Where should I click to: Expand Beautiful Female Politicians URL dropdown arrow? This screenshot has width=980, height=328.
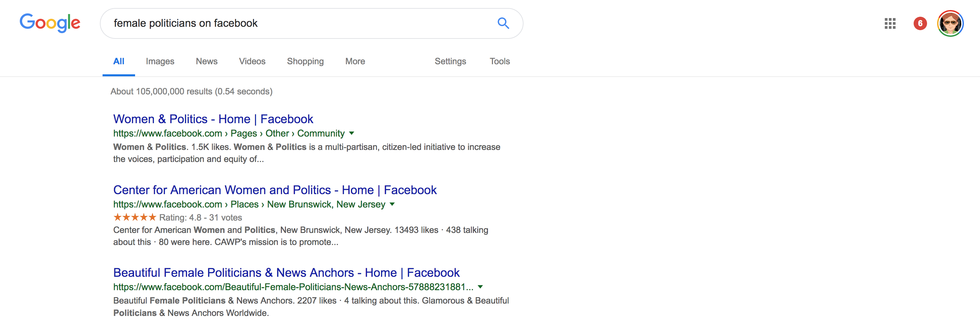480,287
